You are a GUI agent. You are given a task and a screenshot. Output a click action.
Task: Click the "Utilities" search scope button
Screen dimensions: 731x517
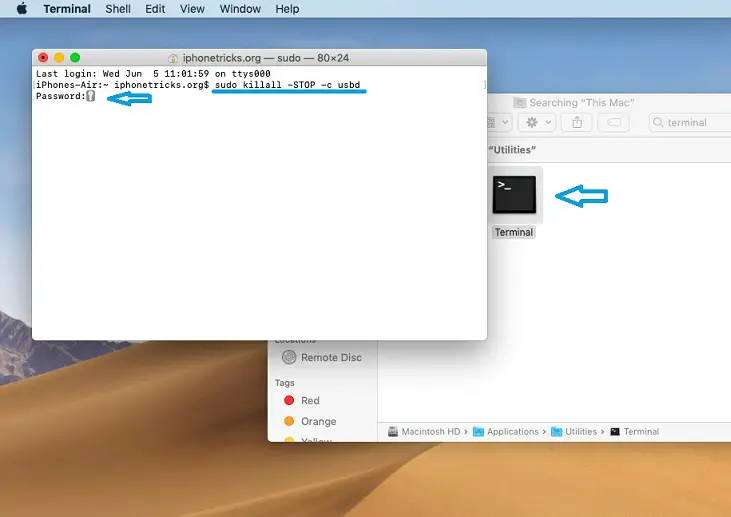pyautogui.click(x=511, y=149)
